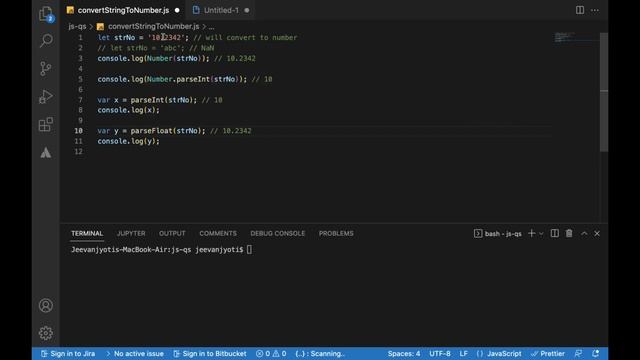Click line number 1 in gutter

80,38
